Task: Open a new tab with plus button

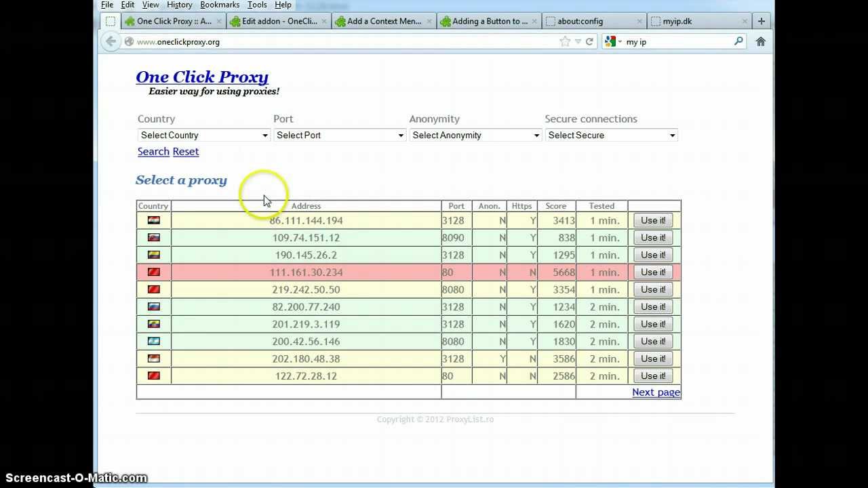Action: pos(762,21)
